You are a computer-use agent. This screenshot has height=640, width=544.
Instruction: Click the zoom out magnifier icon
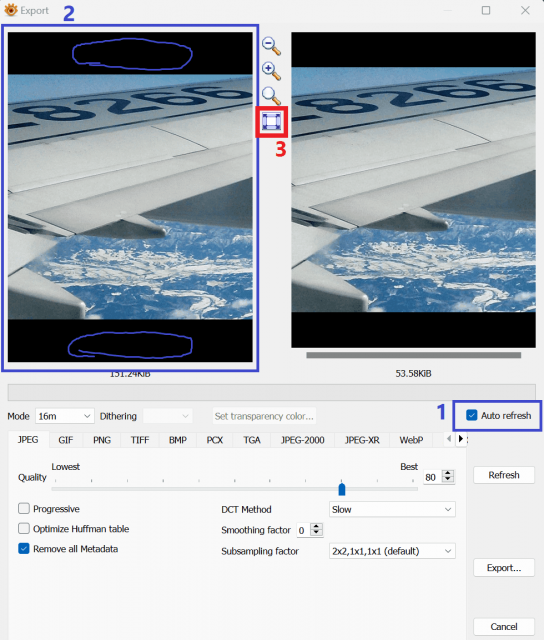pos(271,46)
